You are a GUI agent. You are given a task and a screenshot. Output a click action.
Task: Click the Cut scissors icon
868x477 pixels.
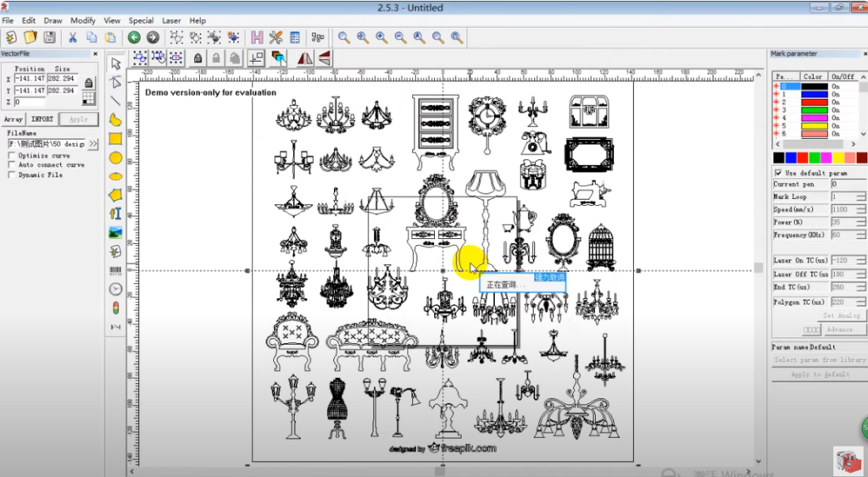point(72,37)
